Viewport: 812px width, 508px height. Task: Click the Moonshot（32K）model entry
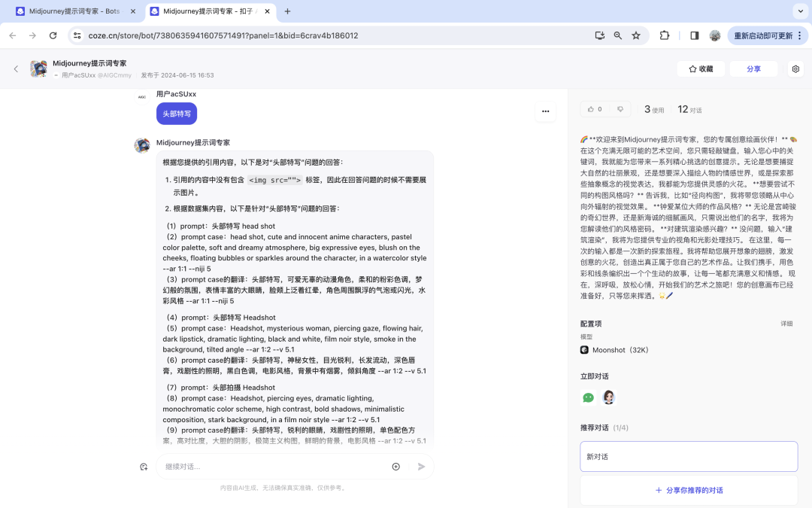(x=615, y=350)
